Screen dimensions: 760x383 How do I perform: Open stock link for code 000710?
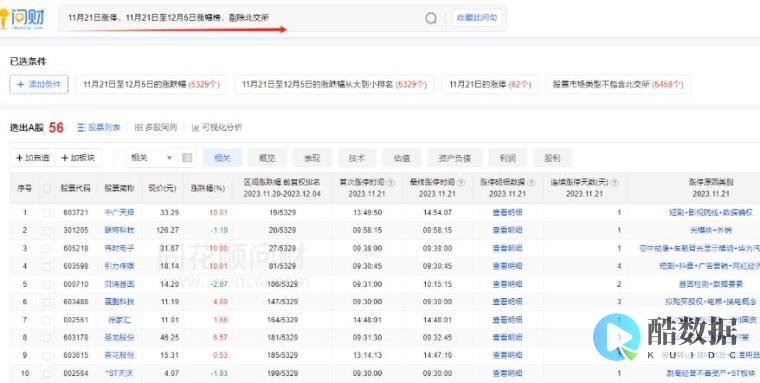point(119,284)
